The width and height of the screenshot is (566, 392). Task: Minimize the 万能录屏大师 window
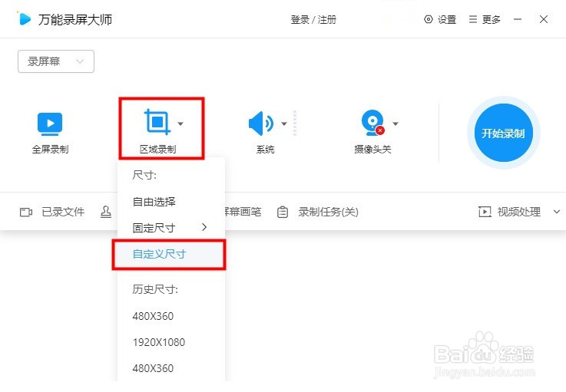pyautogui.click(x=518, y=19)
